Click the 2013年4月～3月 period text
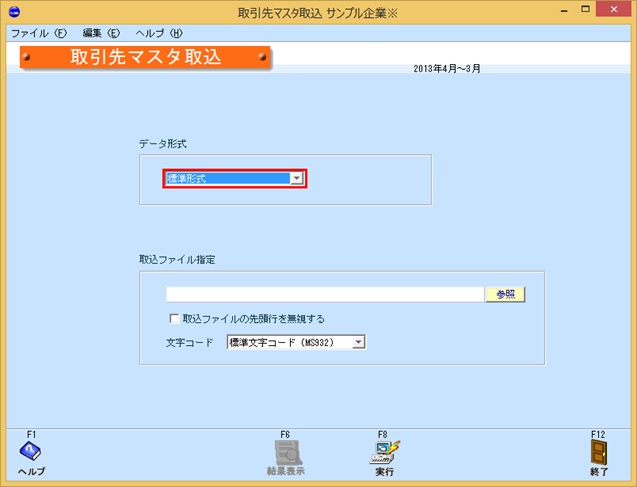Viewport: 637px width, 487px height. click(447, 69)
